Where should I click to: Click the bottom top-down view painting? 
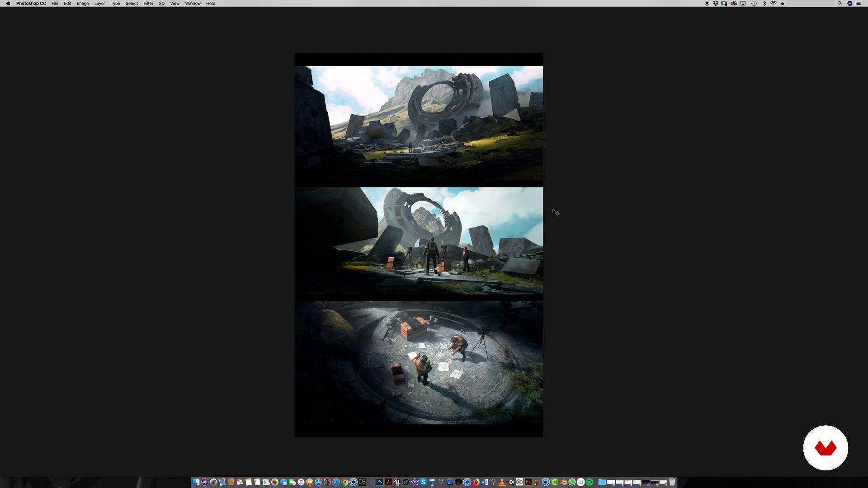pyautogui.click(x=419, y=363)
